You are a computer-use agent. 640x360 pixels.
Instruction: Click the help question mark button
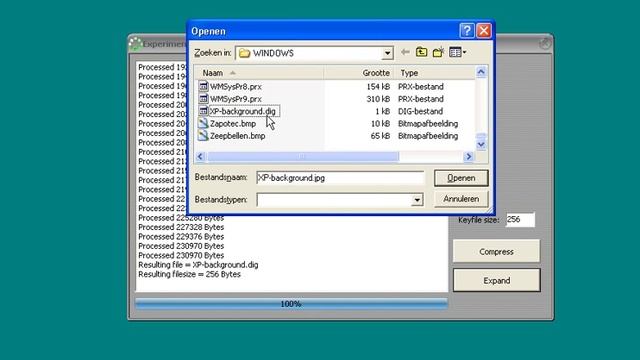[x=467, y=31]
